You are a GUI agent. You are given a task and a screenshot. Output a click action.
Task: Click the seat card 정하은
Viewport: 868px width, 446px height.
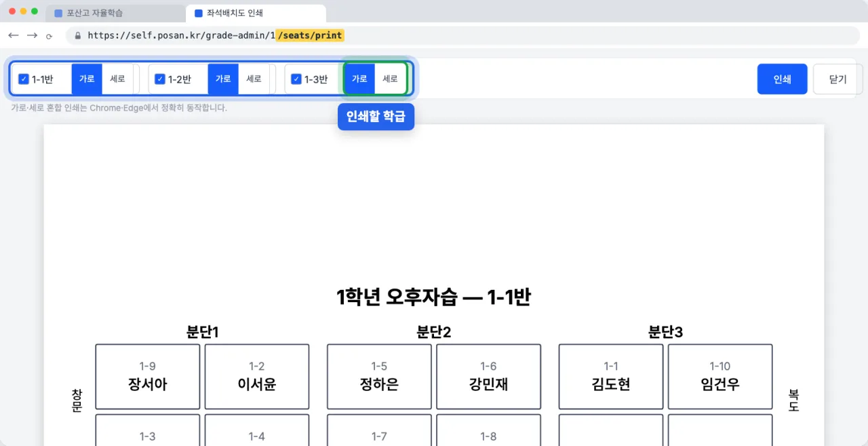pyautogui.click(x=379, y=377)
